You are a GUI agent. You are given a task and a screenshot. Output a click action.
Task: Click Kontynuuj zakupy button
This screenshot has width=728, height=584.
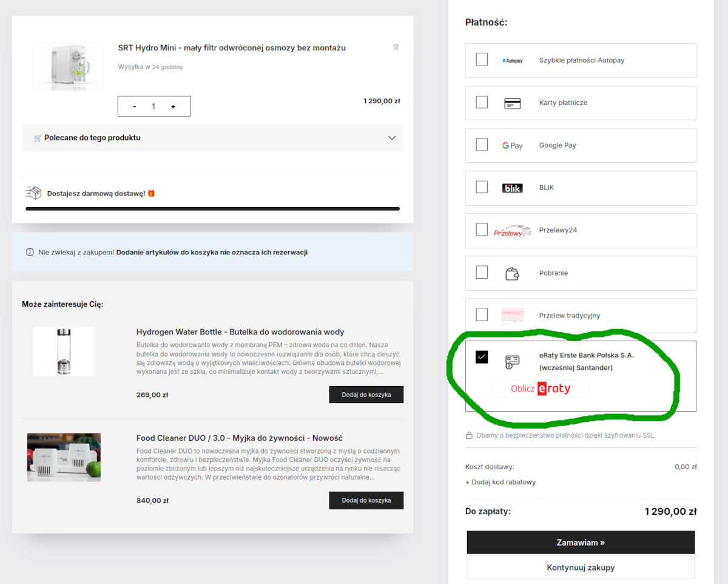[581, 568]
